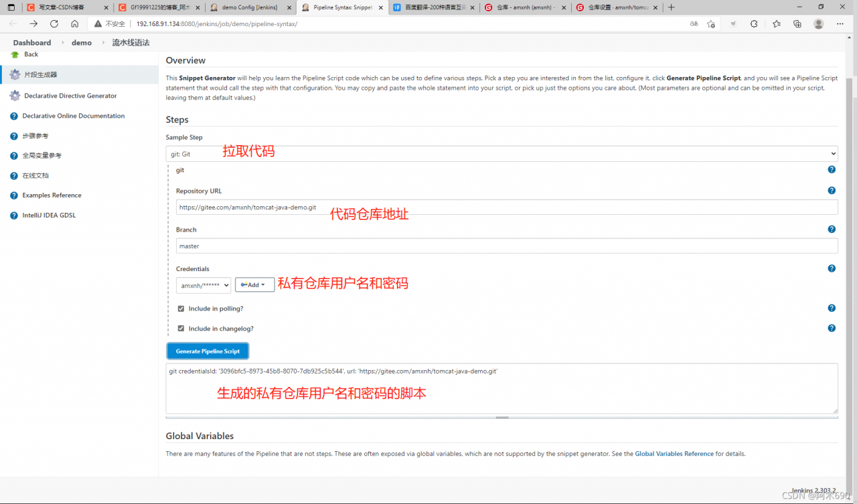Switch to the 仓库设置 tab

click(x=616, y=7)
